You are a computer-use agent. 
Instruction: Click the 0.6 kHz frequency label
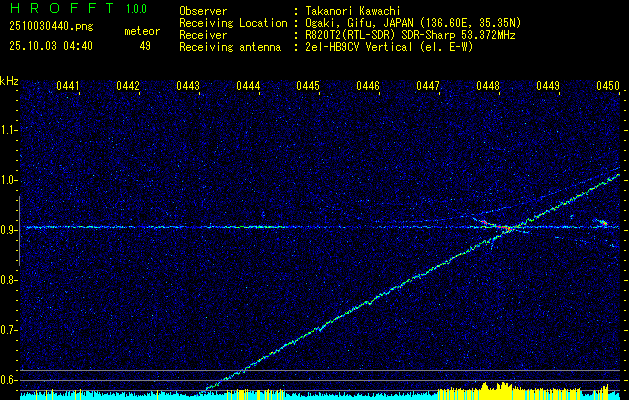(9, 380)
